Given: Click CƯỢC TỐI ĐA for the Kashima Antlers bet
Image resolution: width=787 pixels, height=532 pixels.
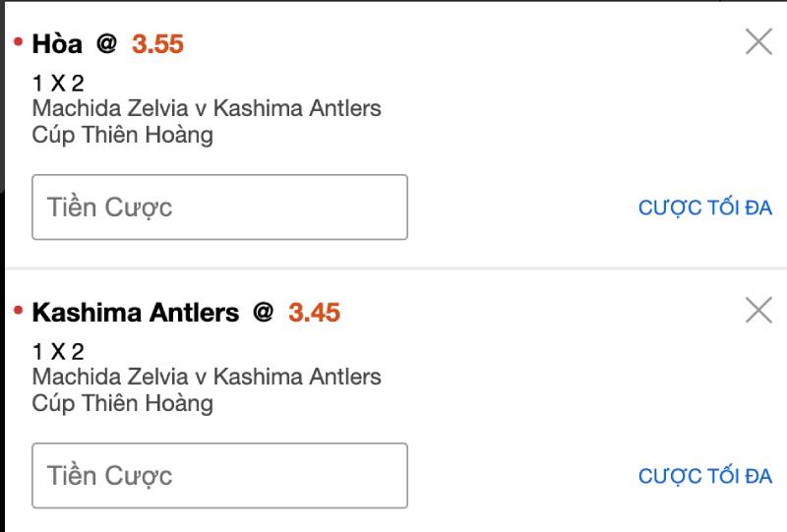Looking at the screenshot, I should coord(704,476).
